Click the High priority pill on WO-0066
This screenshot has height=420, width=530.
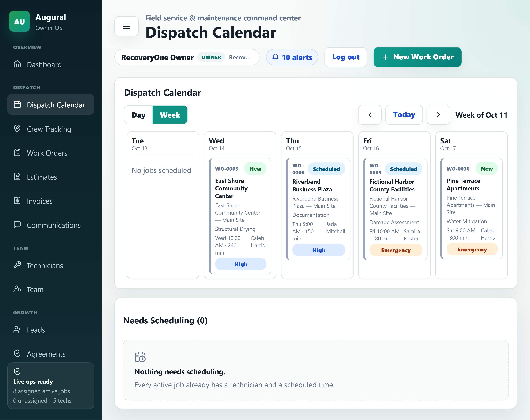click(319, 250)
